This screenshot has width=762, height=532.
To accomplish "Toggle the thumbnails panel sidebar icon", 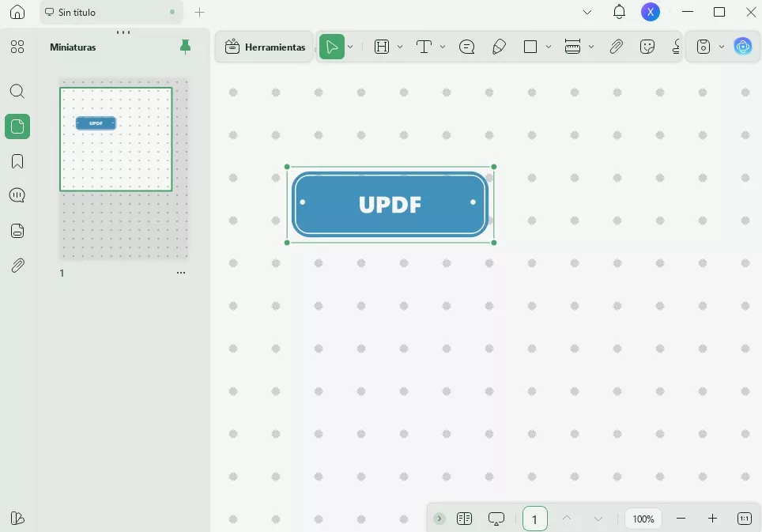I will (17, 126).
